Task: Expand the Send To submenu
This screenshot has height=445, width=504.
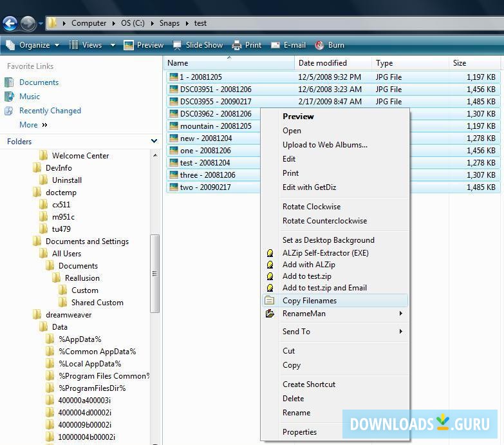Action: (400, 332)
